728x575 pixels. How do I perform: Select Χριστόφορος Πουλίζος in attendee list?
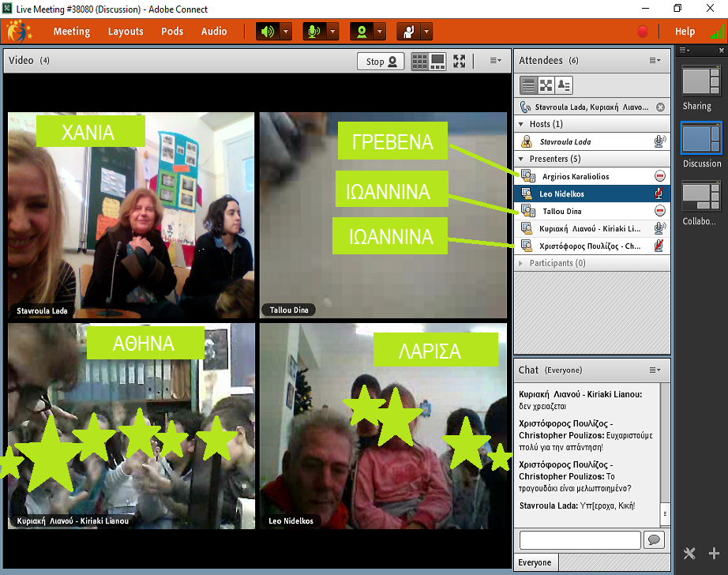tap(592, 246)
